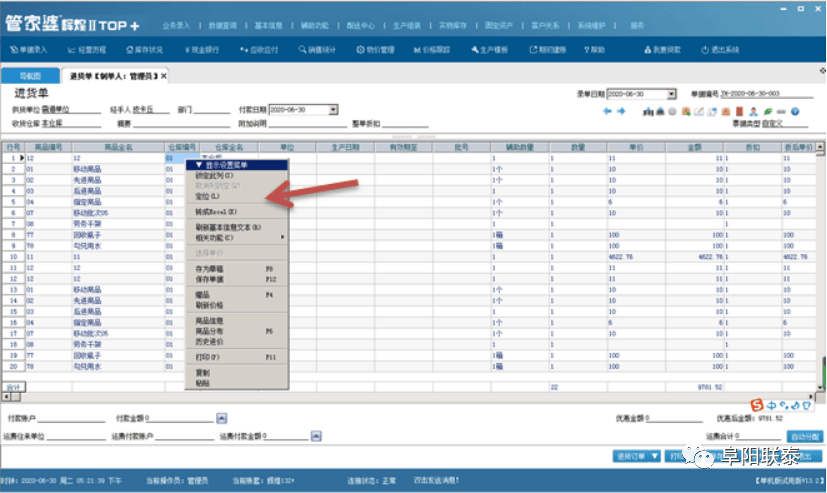Open the 数据查询 menu
This screenshot has height=493, width=827.
223,25
